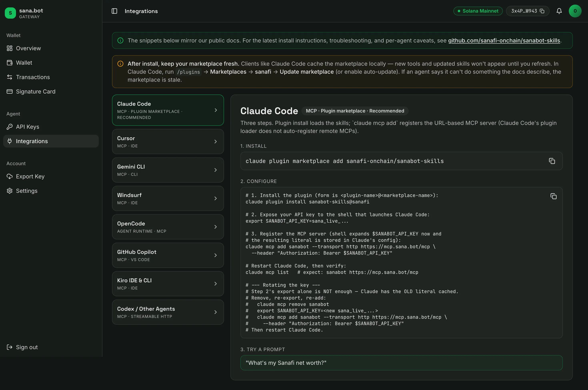This screenshot has height=390, width=588.
Task: Click the Wallet icon in sidebar
Action: (9, 63)
